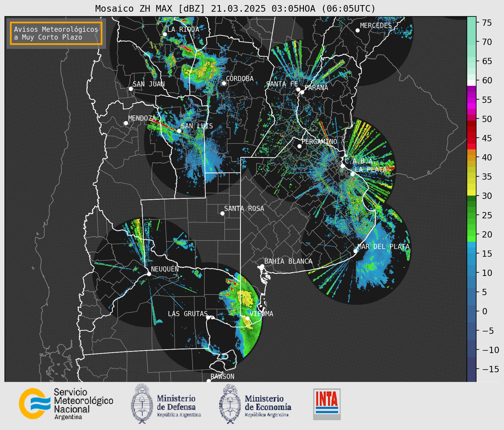Viewport: 504px width, 430px height.
Task: Click the Neuquén city marker
Action: coord(149,274)
